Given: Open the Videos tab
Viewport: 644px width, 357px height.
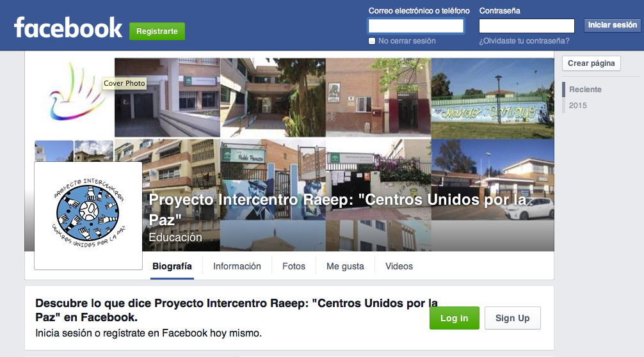Looking at the screenshot, I should [x=399, y=266].
